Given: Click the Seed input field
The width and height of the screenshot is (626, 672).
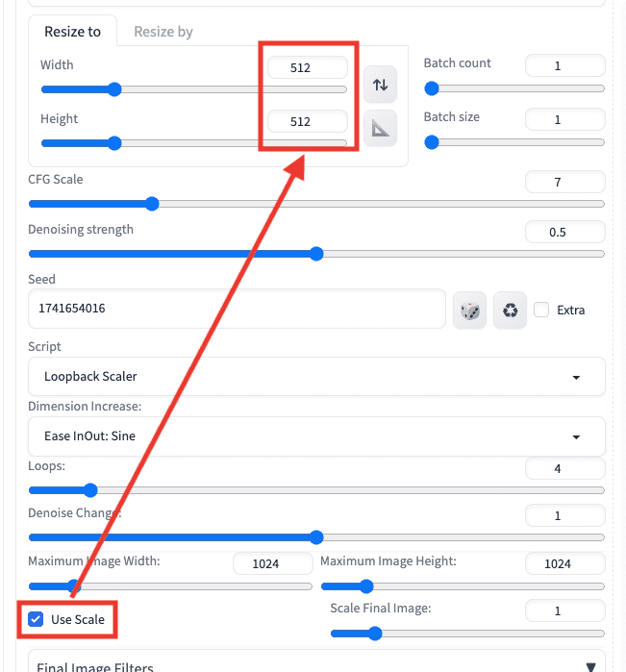Looking at the screenshot, I should point(237,310).
